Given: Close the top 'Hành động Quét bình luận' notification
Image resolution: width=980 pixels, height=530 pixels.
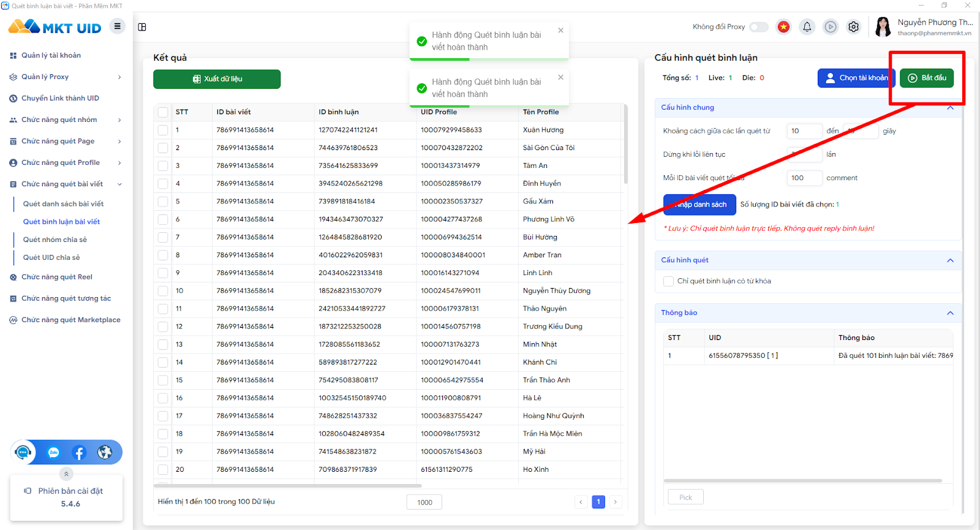Looking at the screenshot, I should [x=560, y=30].
